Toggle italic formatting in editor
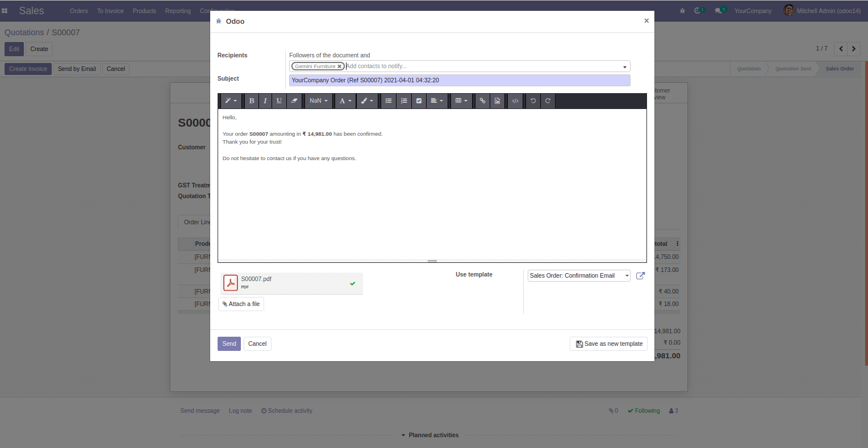This screenshot has height=448, width=868. [265, 101]
